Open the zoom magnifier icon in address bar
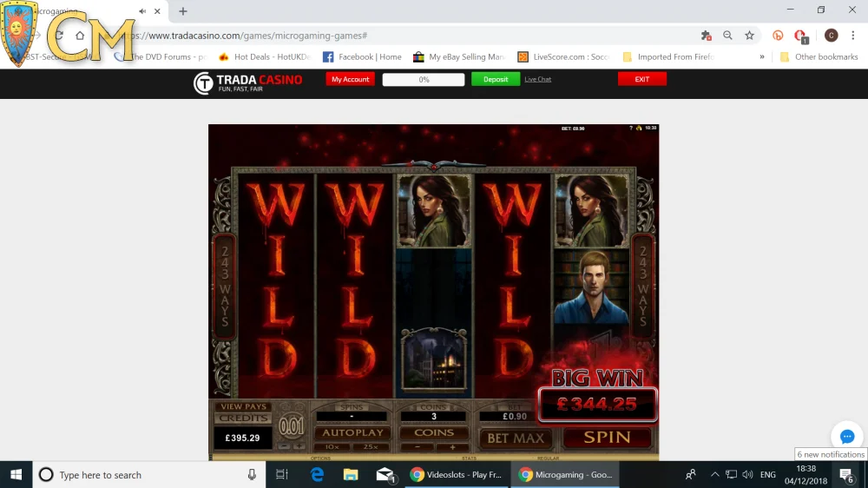 (x=727, y=36)
